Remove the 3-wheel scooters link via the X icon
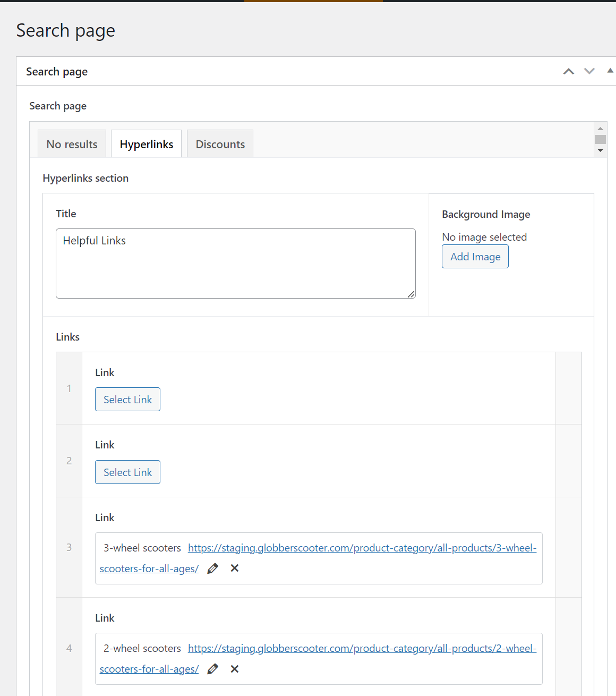Image resolution: width=616 pixels, height=696 pixels. (234, 568)
